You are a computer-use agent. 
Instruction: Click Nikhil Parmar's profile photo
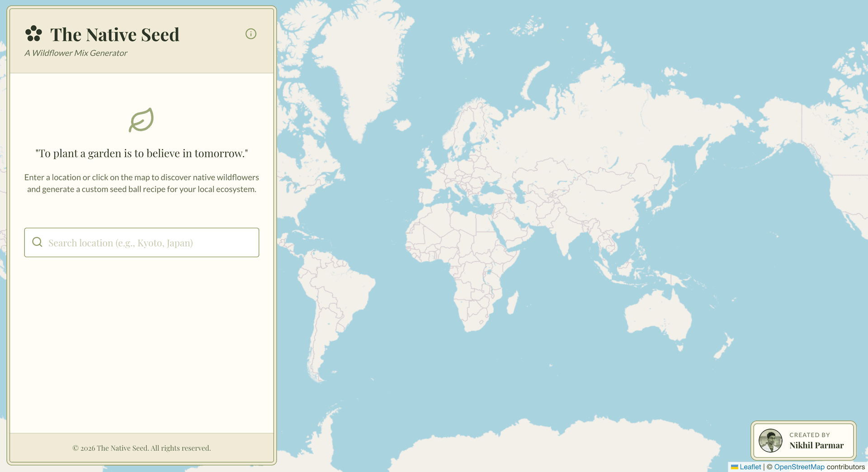(x=771, y=440)
